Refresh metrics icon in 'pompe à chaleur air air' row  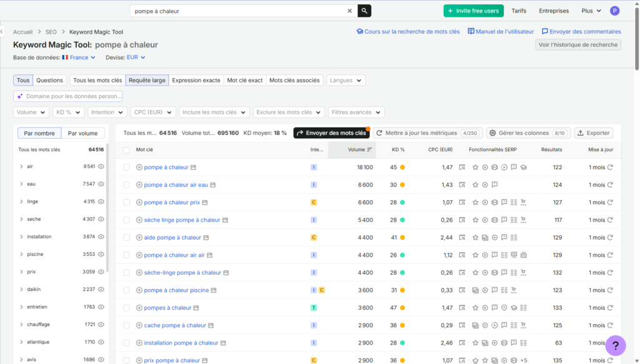[610, 255]
